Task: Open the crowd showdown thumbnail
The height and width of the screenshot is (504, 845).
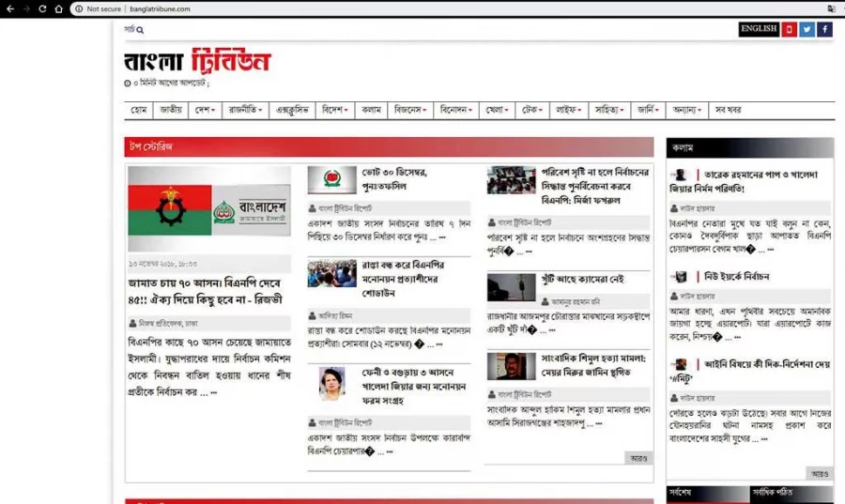Action: click(x=332, y=273)
